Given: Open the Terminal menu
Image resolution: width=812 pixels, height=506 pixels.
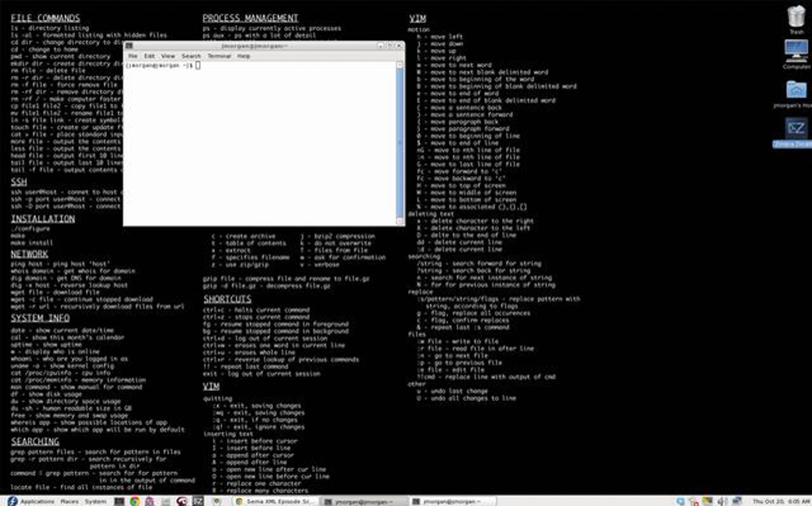Looking at the screenshot, I should 219,56.
